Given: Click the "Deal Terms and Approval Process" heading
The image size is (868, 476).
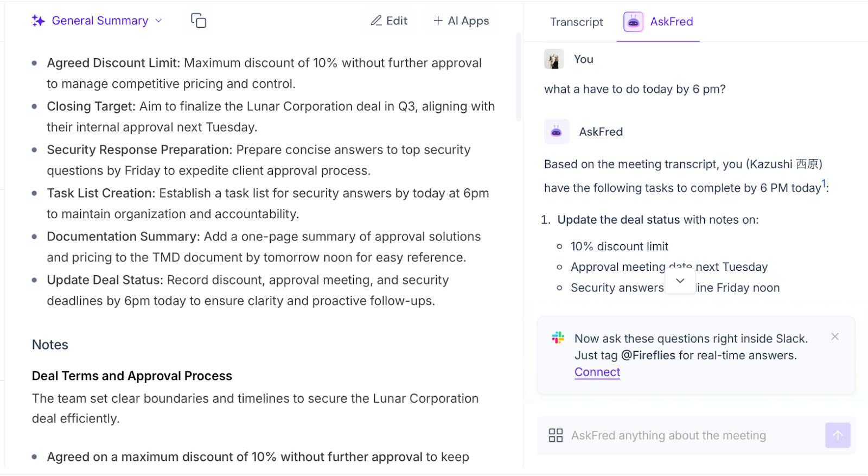Looking at the screenshot, I should coord(132,376).
